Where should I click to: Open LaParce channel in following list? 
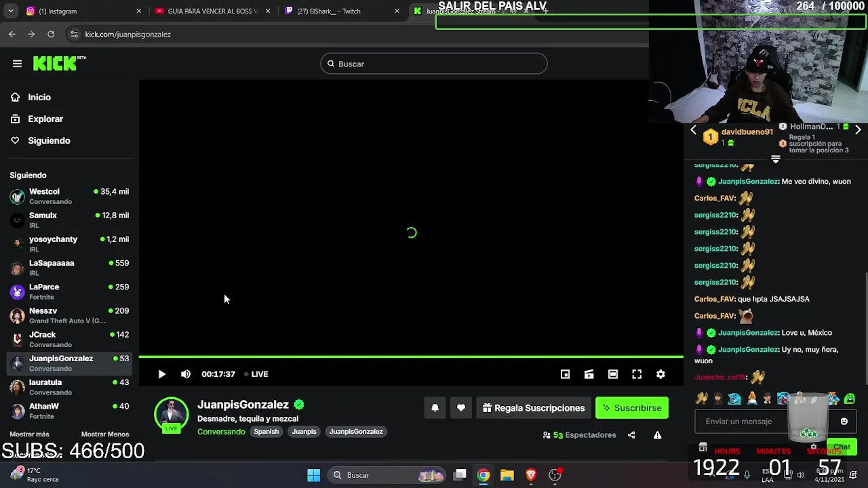tap(69, 292)
